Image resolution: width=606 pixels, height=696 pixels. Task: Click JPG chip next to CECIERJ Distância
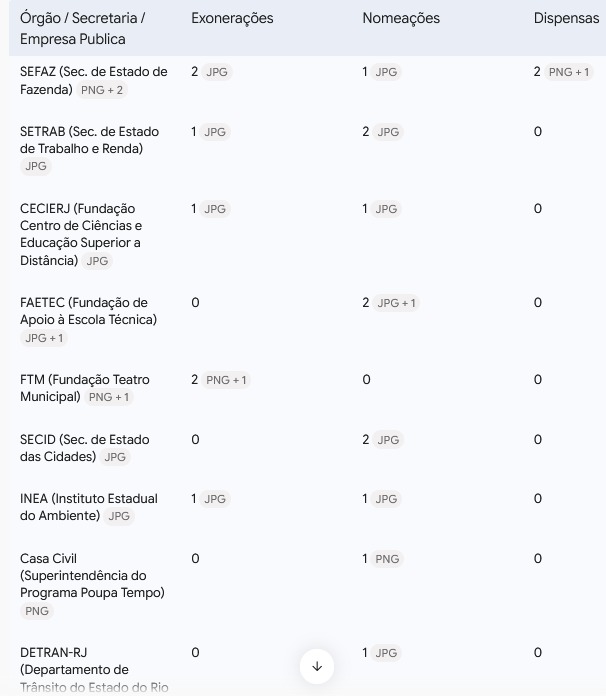[x=97, y=261]
